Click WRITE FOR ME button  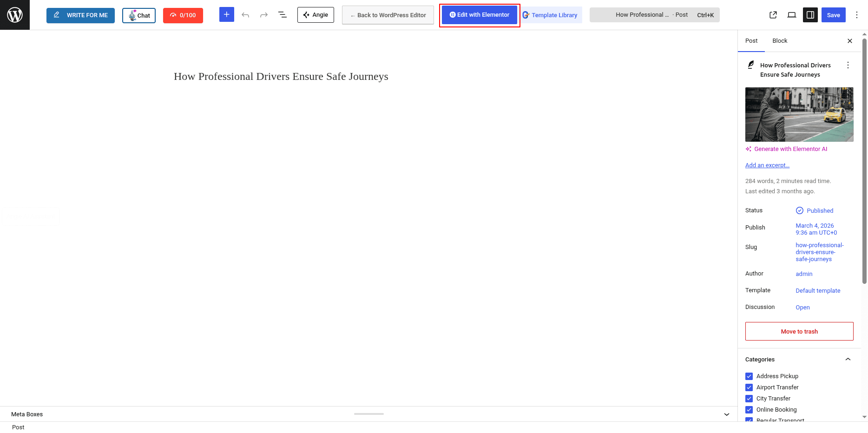80,15
